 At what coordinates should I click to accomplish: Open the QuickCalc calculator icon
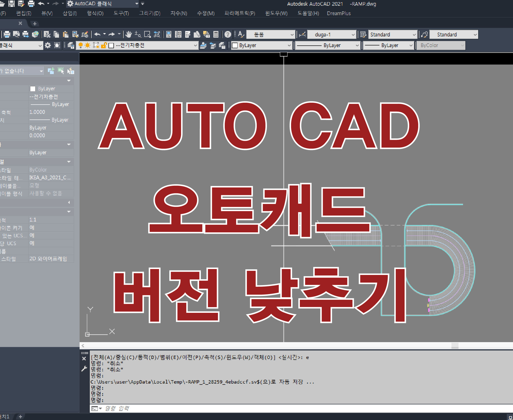pyautogui.click(x=216, y=35)
